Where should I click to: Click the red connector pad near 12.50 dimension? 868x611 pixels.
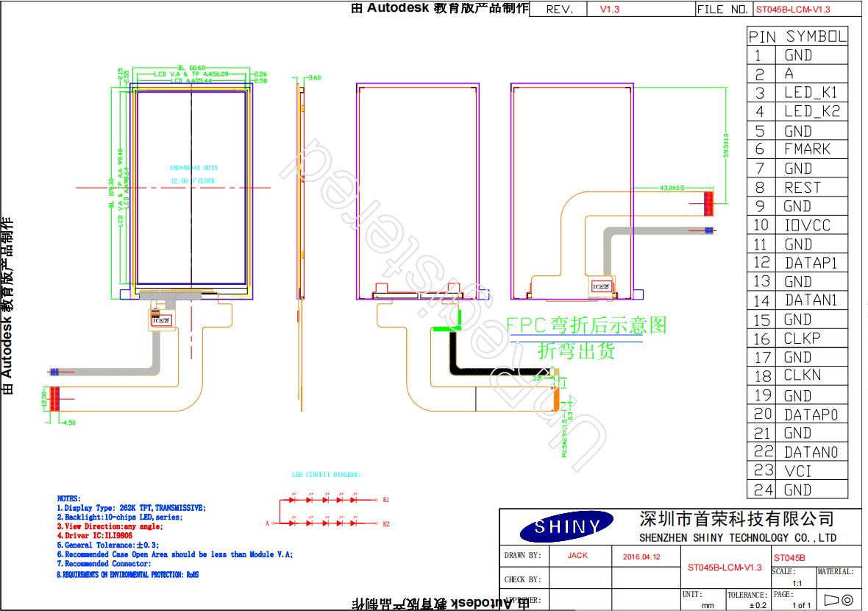[x=54, y=400]
